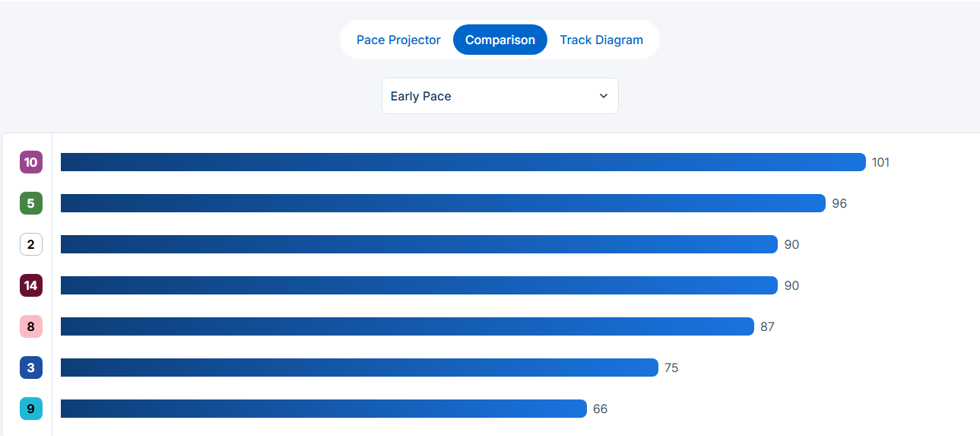Image resolution: width=980 pixels, height=436 pixels.
Task: Click the blue number 3 badge
Action: [x=31, y=368]
